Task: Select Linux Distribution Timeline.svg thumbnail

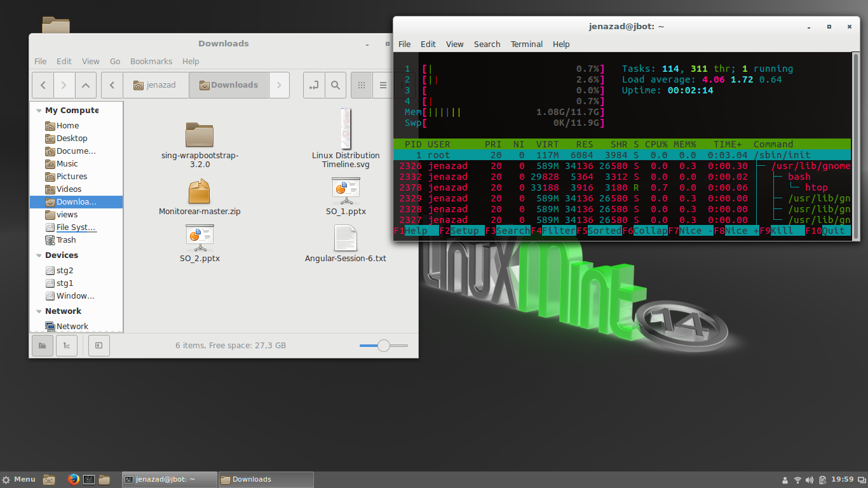Action: point(346,129)
